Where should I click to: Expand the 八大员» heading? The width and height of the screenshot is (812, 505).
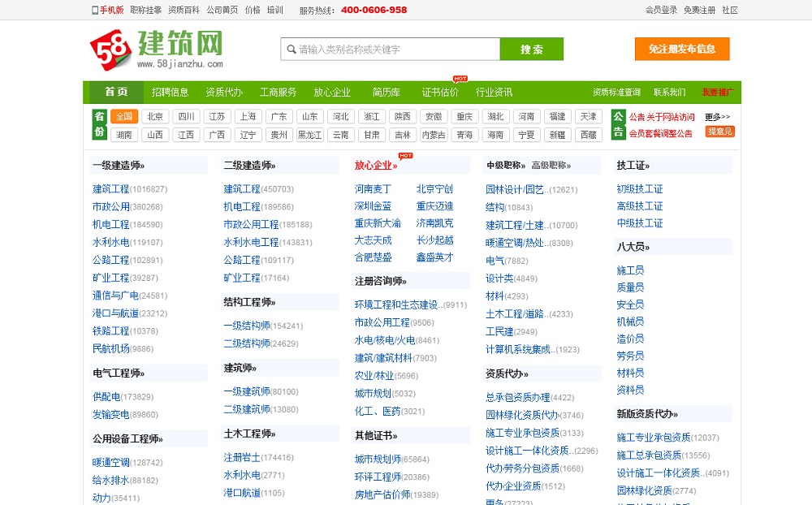(633, 247)
